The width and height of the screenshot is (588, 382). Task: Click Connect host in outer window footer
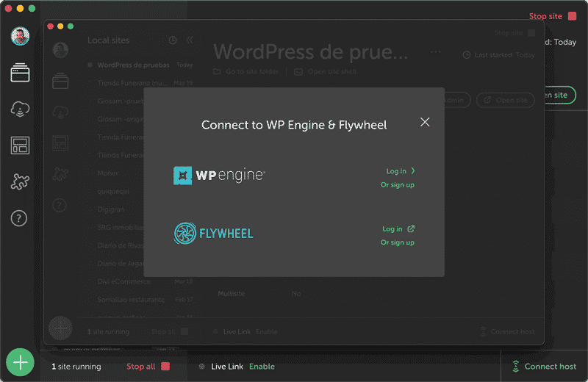coord(544,367)
